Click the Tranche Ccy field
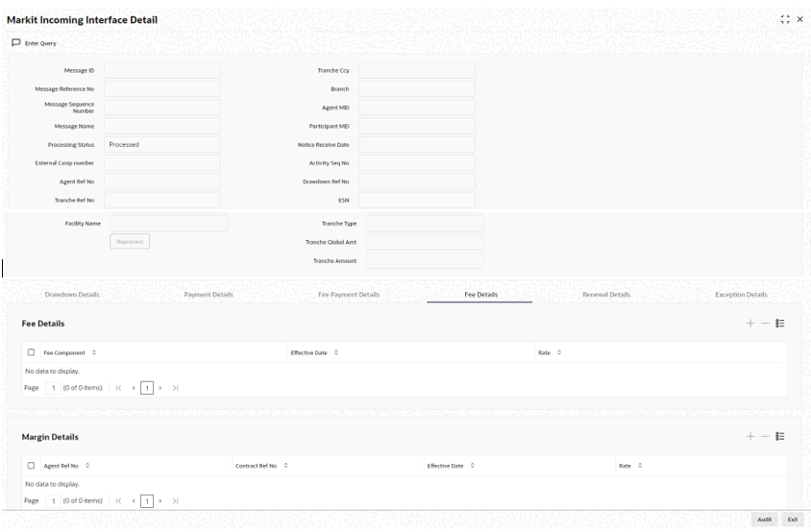This screenshot has width=811, height=532. point(417,70)
